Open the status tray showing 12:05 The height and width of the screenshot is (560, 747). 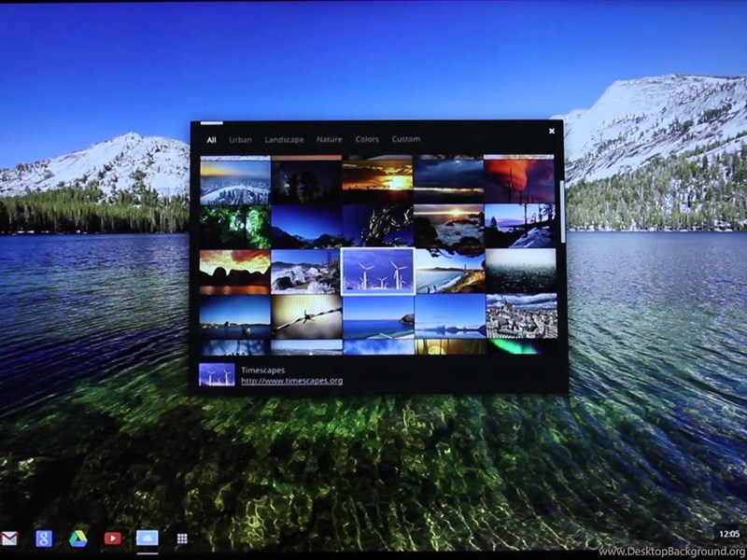coord(729,533)
